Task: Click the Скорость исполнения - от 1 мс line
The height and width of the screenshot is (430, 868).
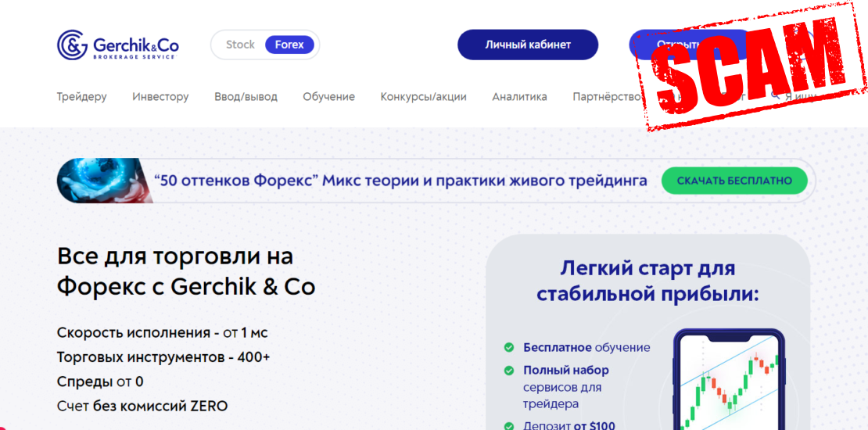Action: (162, 333)
